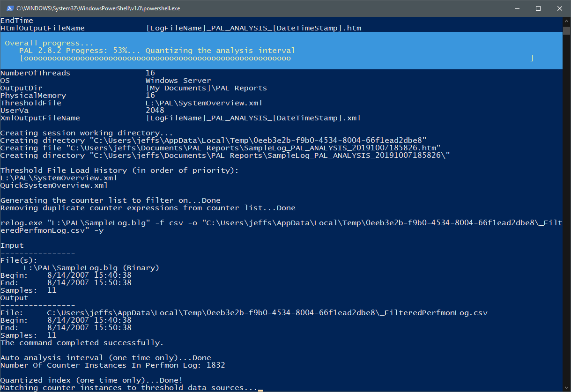Click NumberOfThreads value 16 line

[78, 73]
